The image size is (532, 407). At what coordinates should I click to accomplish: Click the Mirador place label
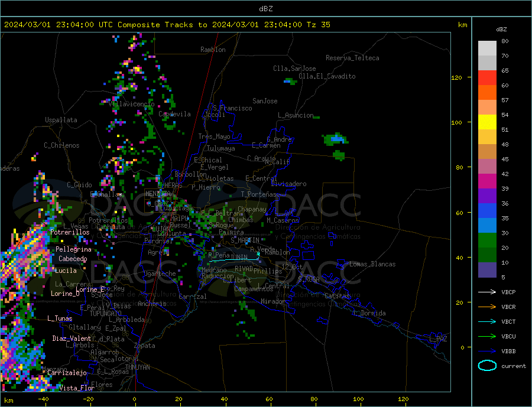click(273, 301)
